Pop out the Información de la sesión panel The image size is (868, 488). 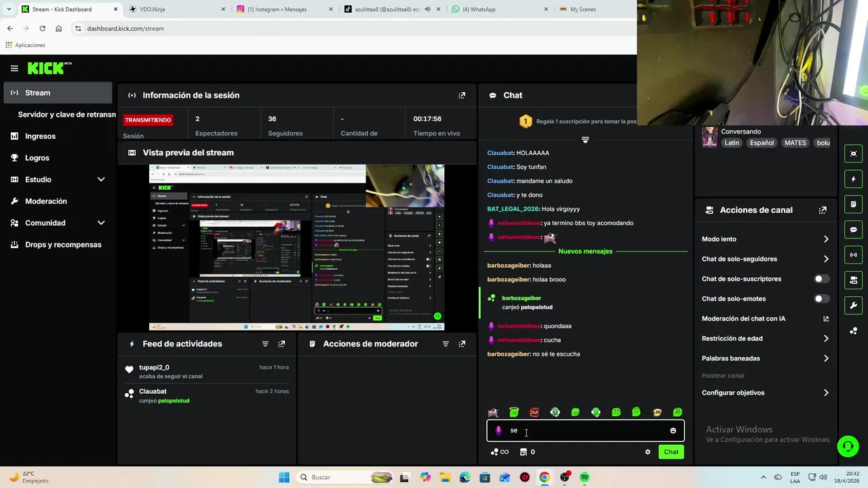click(462, 96)
